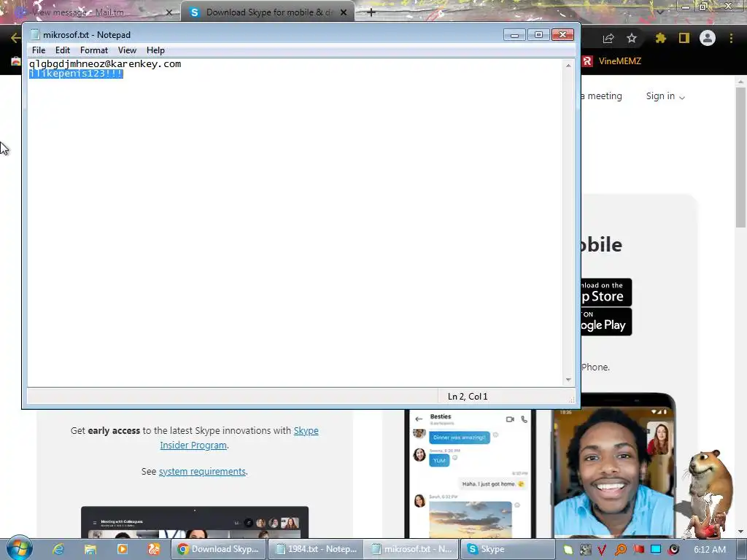
Task: Close the Download Skype Chrome tab
Action: (344, 12)
